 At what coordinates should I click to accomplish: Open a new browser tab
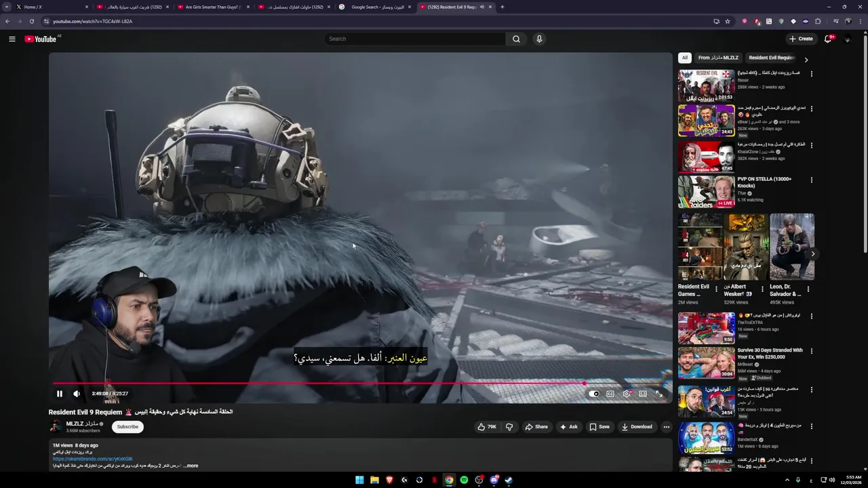tap(502, 7)
